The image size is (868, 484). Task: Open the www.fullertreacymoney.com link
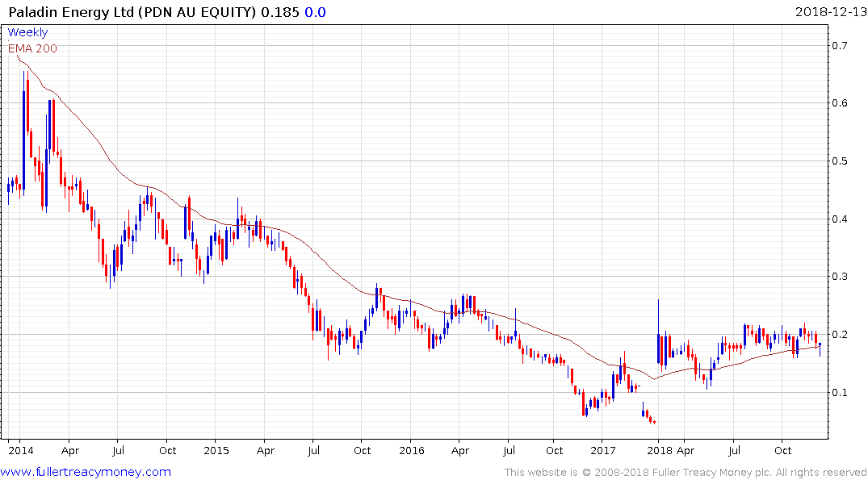point(86,472)
